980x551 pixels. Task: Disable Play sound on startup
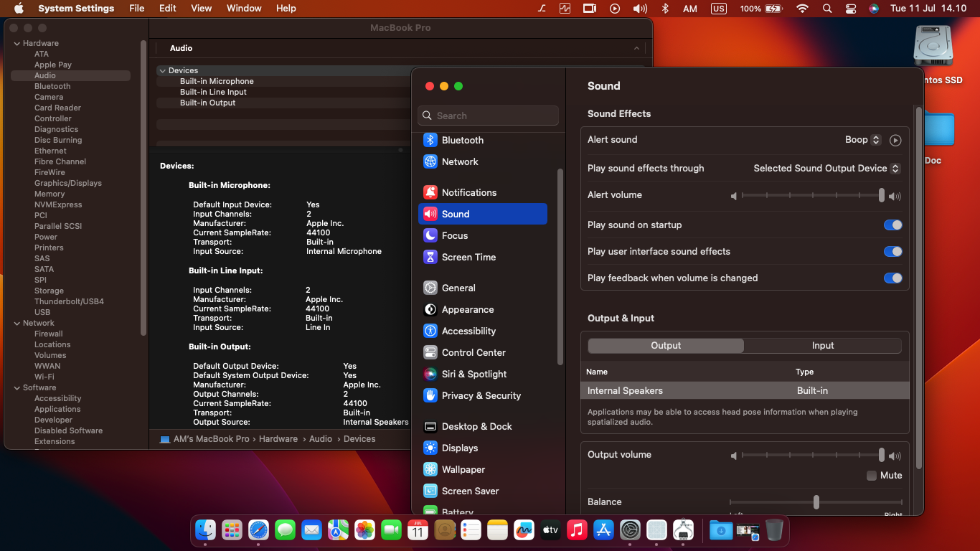click(x=892, y=225)
